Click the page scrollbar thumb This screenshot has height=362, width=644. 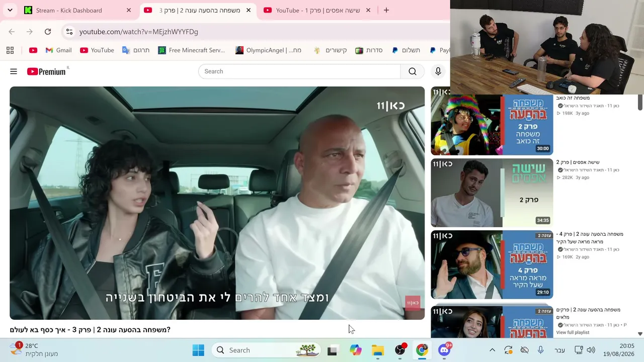click(x=640, y=102)
